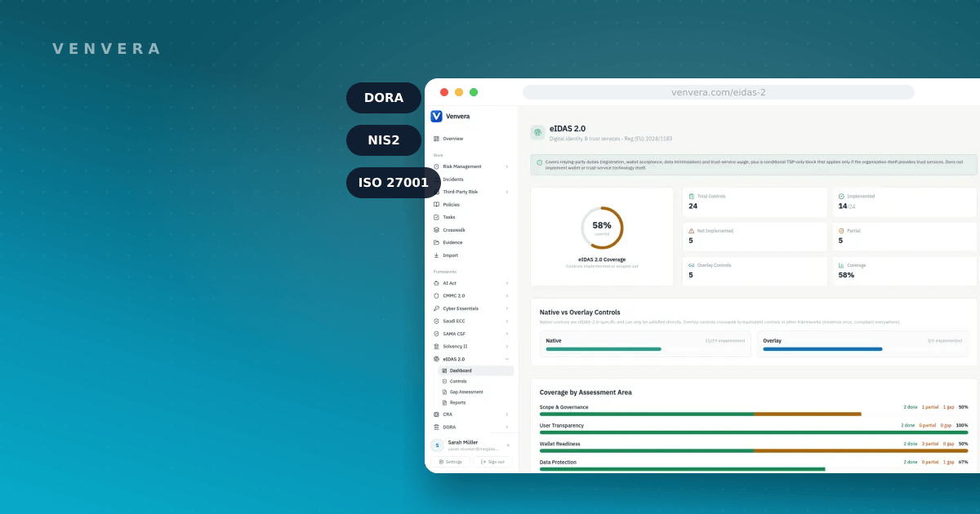
Task: Collapse the sidebar with the double-arrow button
Action: click(508, 445)
